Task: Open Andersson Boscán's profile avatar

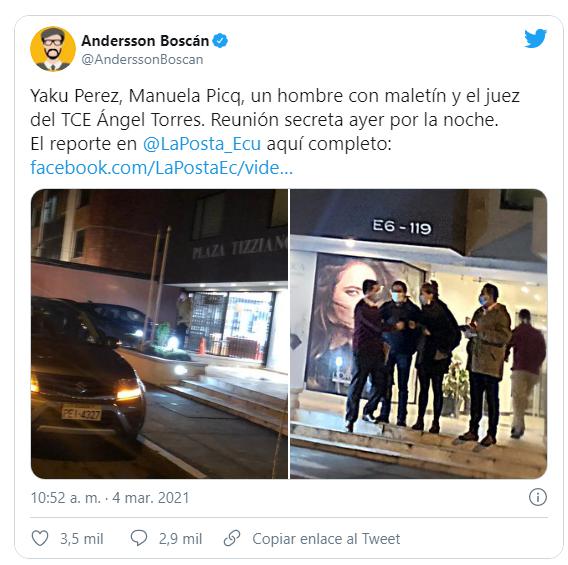Action: tap(53, 49)
